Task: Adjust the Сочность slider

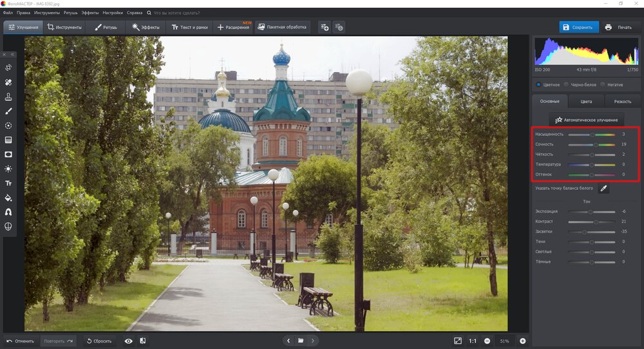Action: coord(591,144)
